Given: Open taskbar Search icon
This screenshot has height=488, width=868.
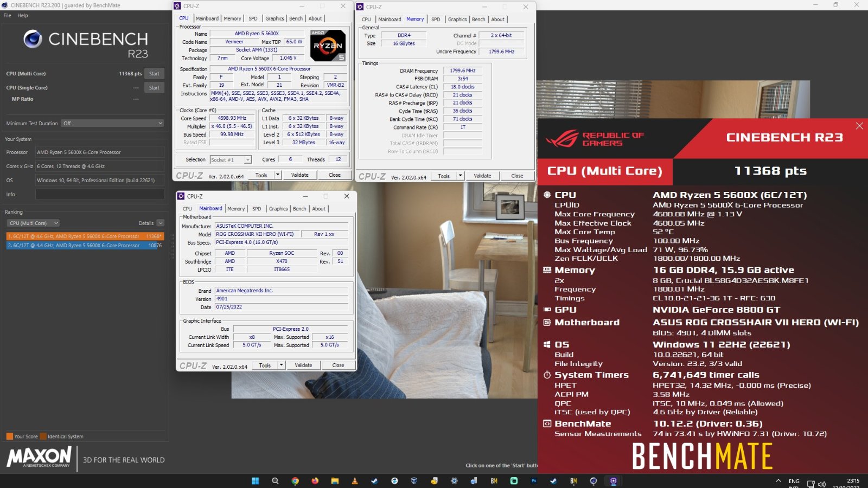Looking at the screenshot, I should (275, 481).
